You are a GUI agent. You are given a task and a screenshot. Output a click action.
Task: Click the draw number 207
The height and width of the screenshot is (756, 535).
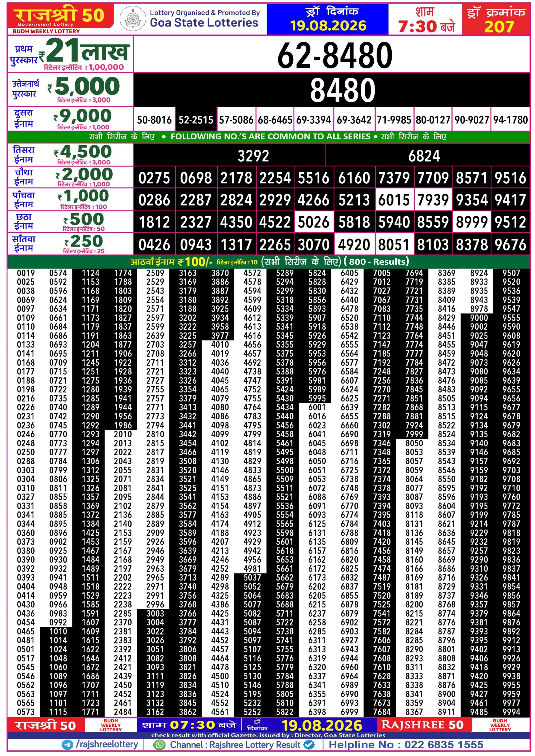click(x=499, y=26)
